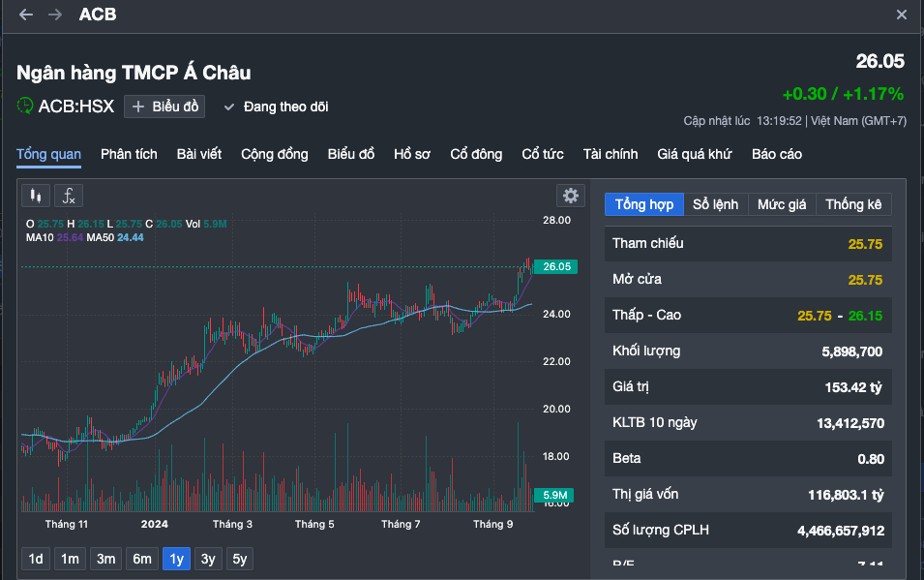Set chart range to 3m
Screen dimensions: 924x580
(x=106, y=559)
